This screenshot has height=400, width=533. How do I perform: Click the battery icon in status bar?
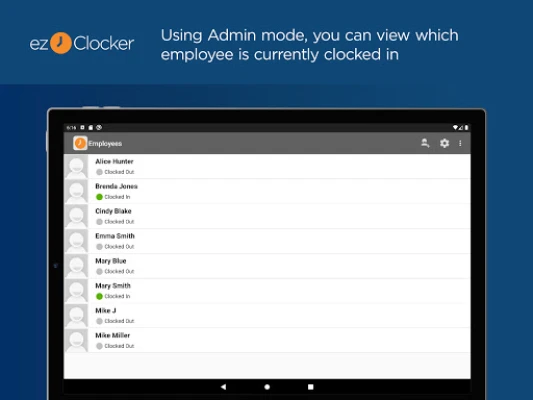click(x=466, y=127)
